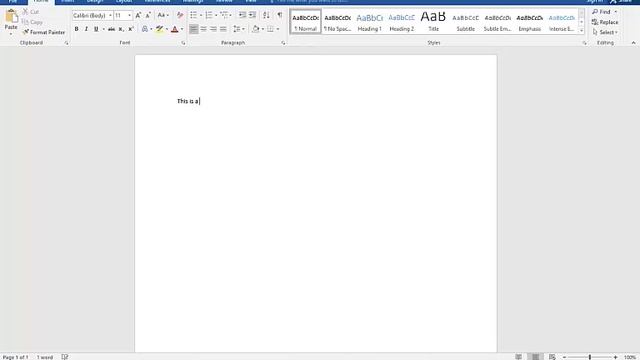The width and height of the screenshot is (640, 360).
Task: Increase the paragraph indent
Action: pos(253,16)
